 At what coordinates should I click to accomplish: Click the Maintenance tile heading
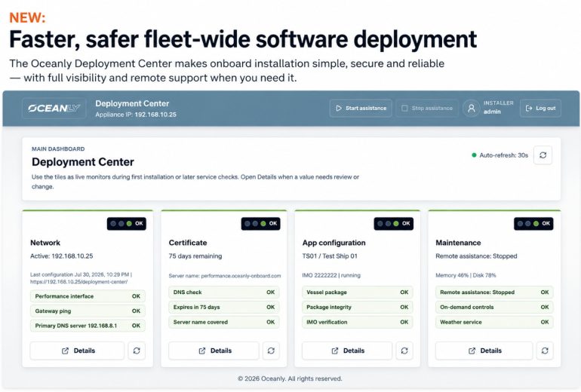coord(458,243)
